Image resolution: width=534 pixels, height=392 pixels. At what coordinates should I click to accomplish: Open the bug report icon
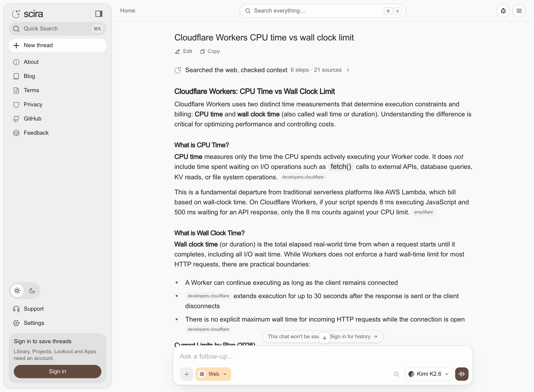tap(503, 11)
